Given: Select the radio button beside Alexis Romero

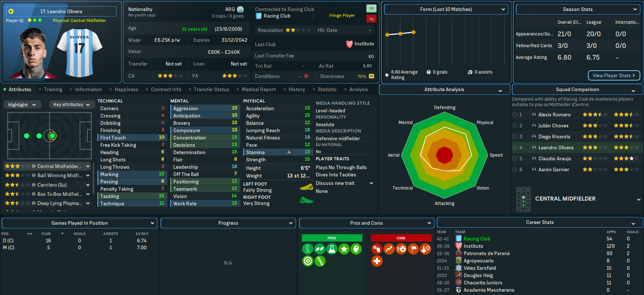Looking at the screenshot, I should [515, 115].
